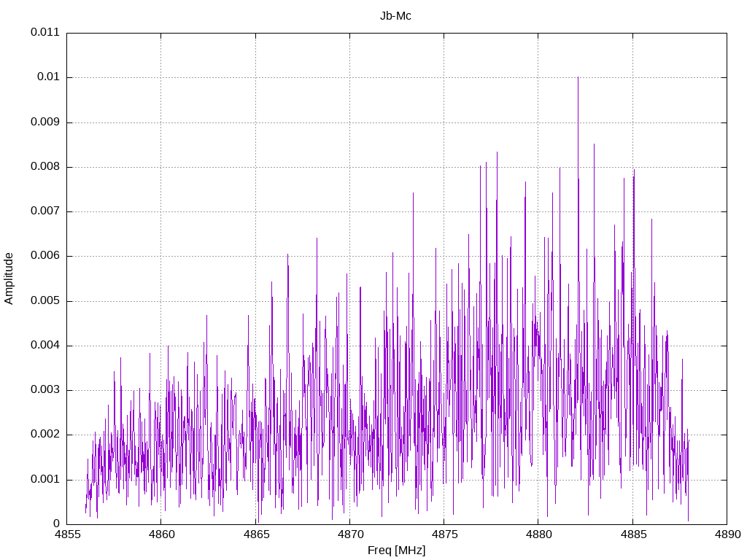This screenshot has width=747, height=560.
Task: Click the tallest peak tip reaching 0.01
Action: pyautogui.click(x=578, y=78)
